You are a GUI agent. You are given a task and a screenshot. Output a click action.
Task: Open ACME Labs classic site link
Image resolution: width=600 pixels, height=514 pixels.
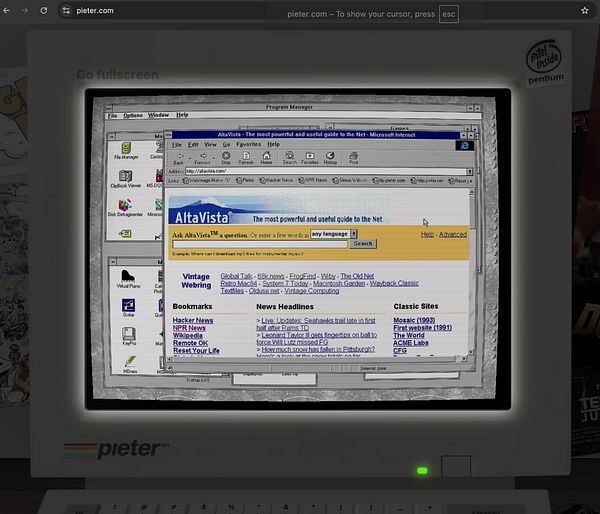(x=411, y=343)
